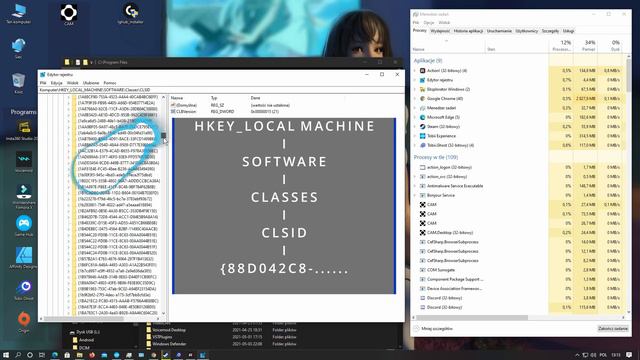Image resolution: width=640 pixels, height=360 pixels.
Task: Open the Ulubione menu in Registry Editor
Action: pos(91,83)
